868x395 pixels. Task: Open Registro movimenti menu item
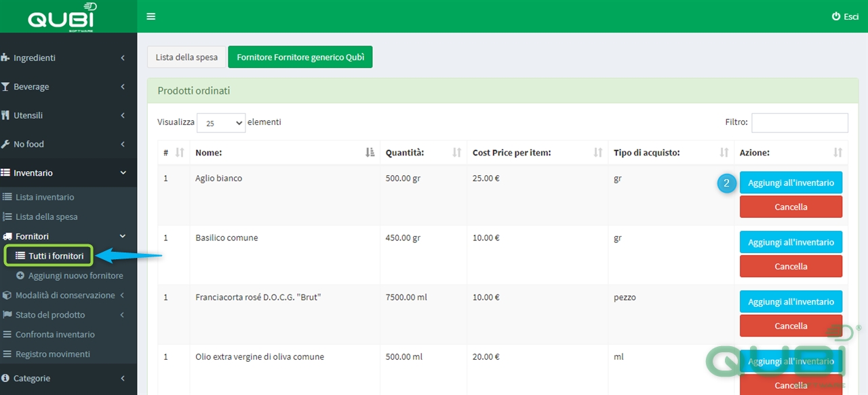click(53, 354)
